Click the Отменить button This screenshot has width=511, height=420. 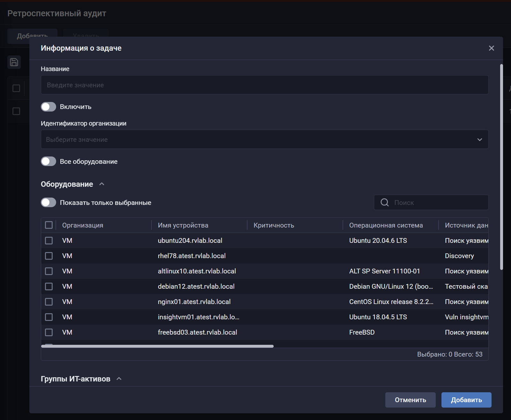coord(410,400)
